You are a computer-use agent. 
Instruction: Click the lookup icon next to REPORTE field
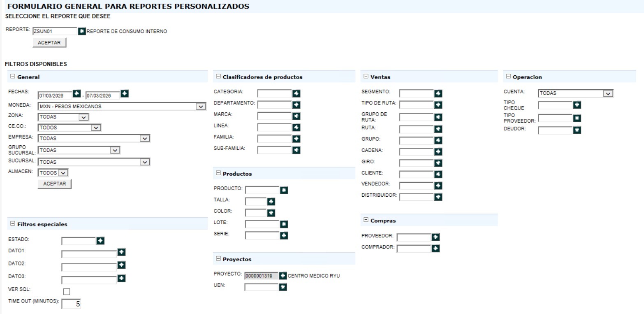point(82,31)
